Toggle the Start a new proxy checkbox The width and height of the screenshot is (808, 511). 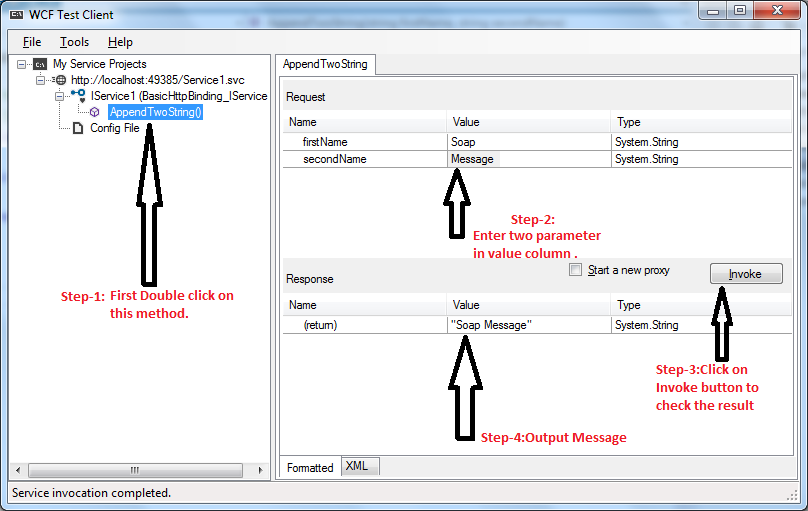(576, 270)
